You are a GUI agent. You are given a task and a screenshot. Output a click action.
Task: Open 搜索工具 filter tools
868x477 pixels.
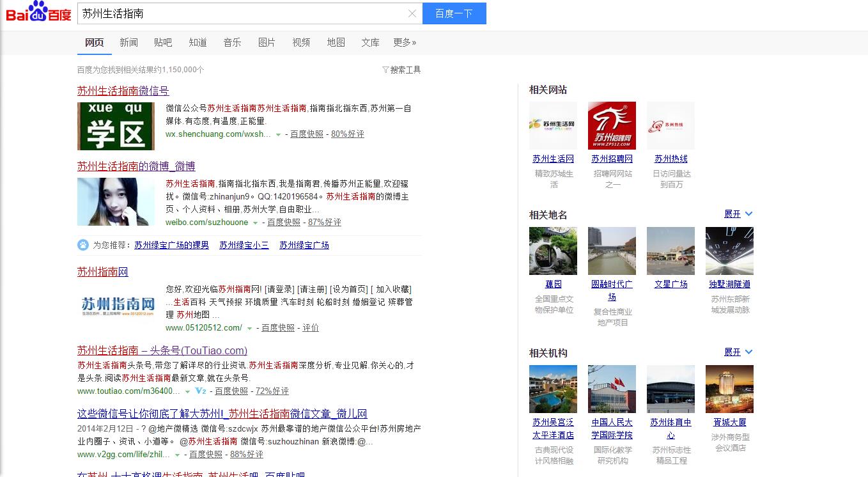[401, 70]
